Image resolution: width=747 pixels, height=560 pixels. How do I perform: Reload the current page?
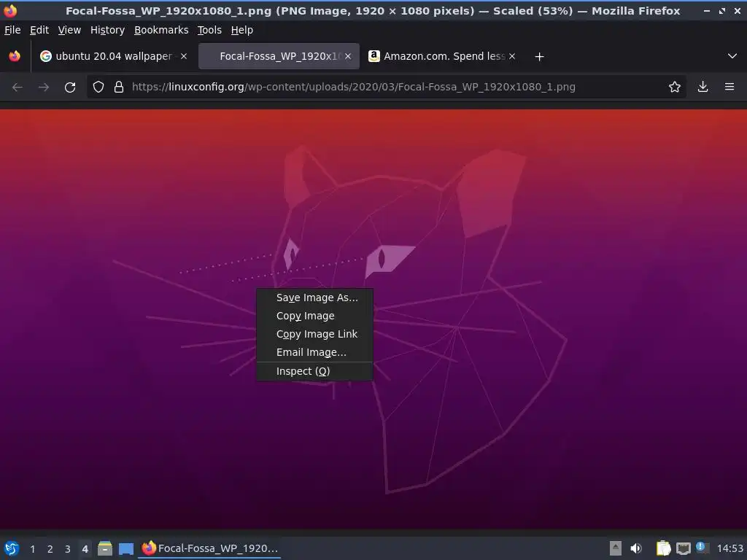[70, 87]
